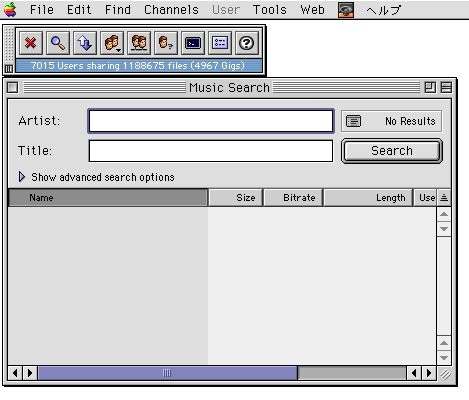Open the No Results popup menu

[x=391, y=121]
